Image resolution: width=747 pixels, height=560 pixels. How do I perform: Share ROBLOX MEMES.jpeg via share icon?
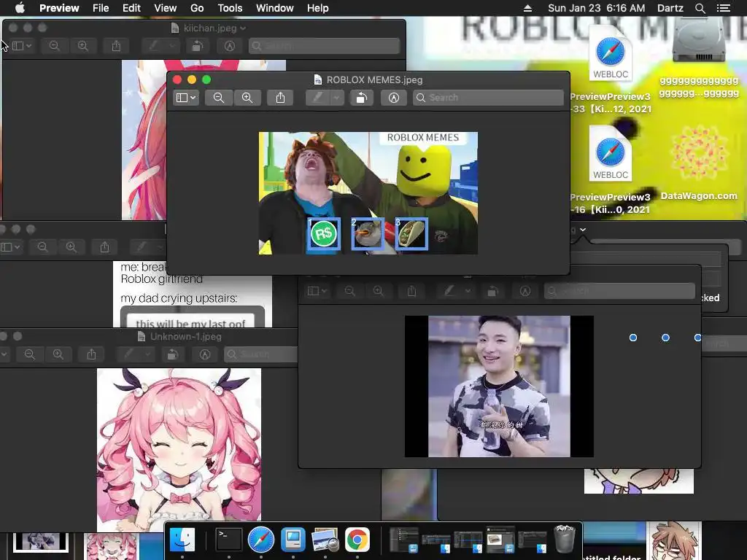[x=281, y=98]
